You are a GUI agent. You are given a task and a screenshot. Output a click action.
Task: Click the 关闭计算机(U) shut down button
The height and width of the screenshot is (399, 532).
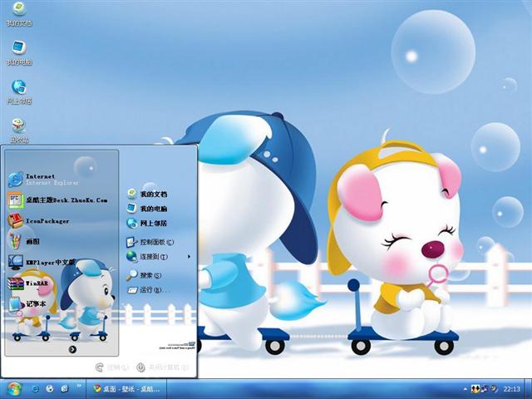click(x=163, y=367)
